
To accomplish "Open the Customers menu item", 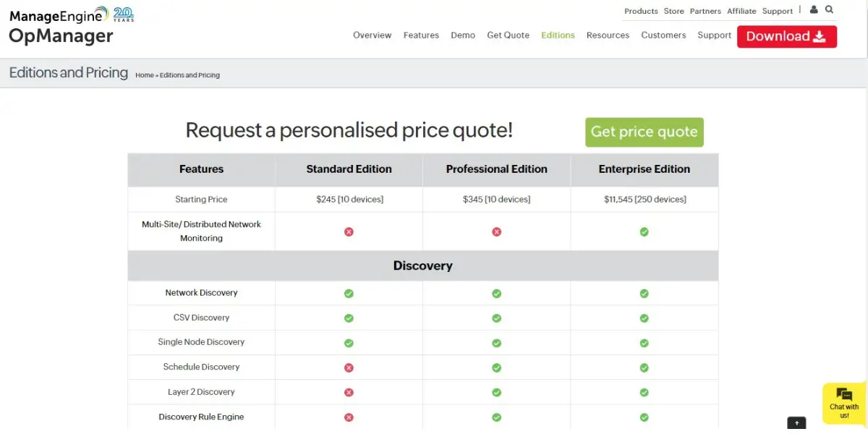I will pyautogui.click(x=663, y=35).
